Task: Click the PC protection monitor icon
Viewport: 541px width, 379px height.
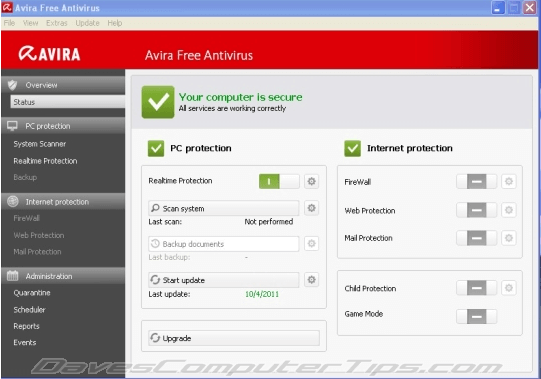Action: [12, 126]
